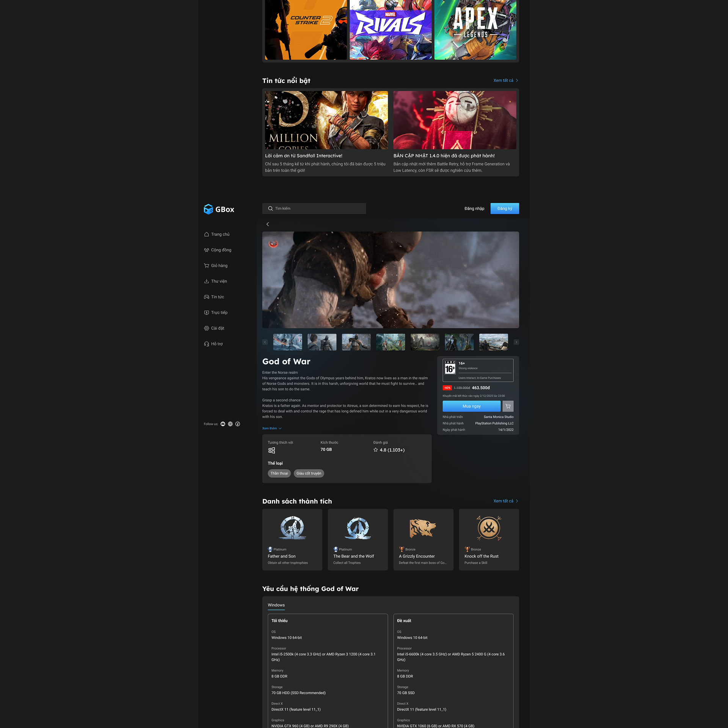
Task: Switch to the Windows requirements tab
Action: (276, 605)
